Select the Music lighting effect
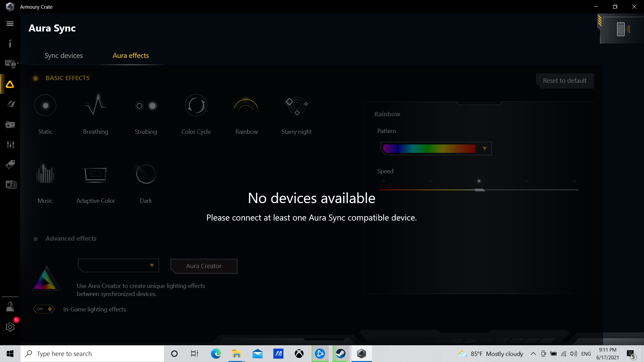Screen dimensions: 644x362 click(45, 184)
